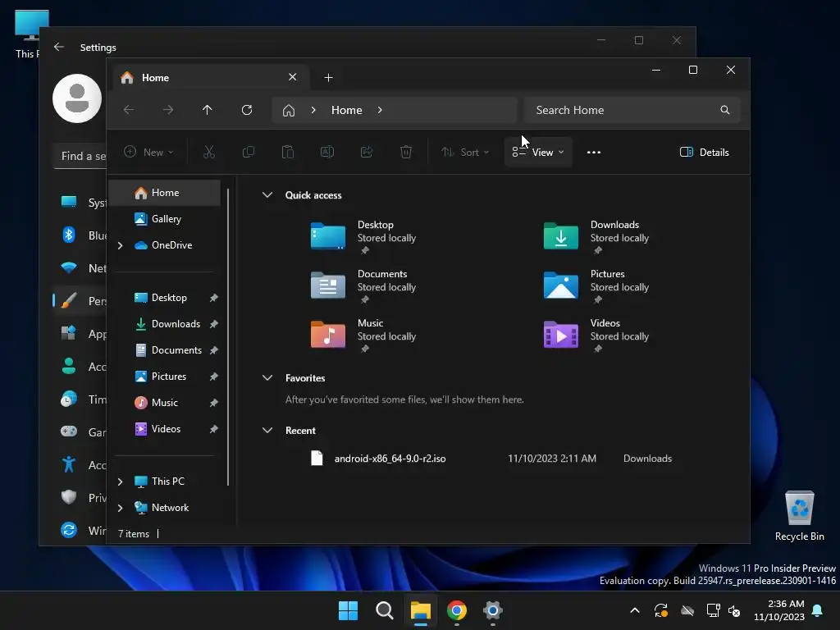The image size is (840, 630).
Task: Click the chevron after Home in address bar
Action: [380, 110]
